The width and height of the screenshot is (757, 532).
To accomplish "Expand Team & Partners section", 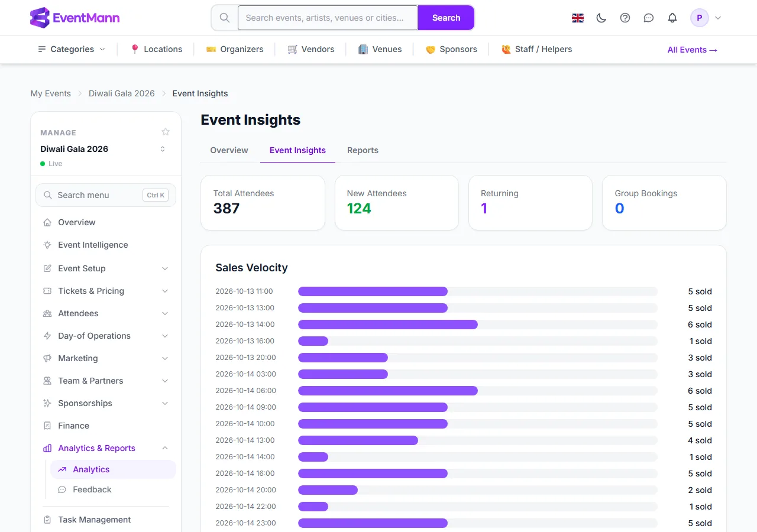I will (x=106, y=381).
